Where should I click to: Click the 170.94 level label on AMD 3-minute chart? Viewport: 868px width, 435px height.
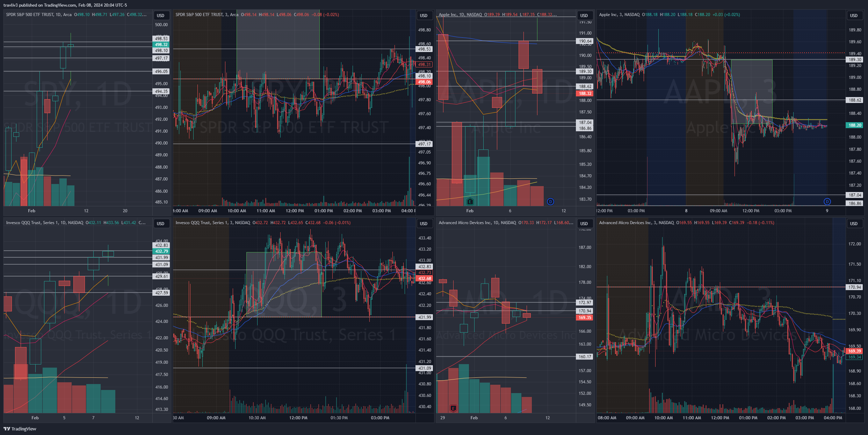pyautogui.click(x=855, y=287)
